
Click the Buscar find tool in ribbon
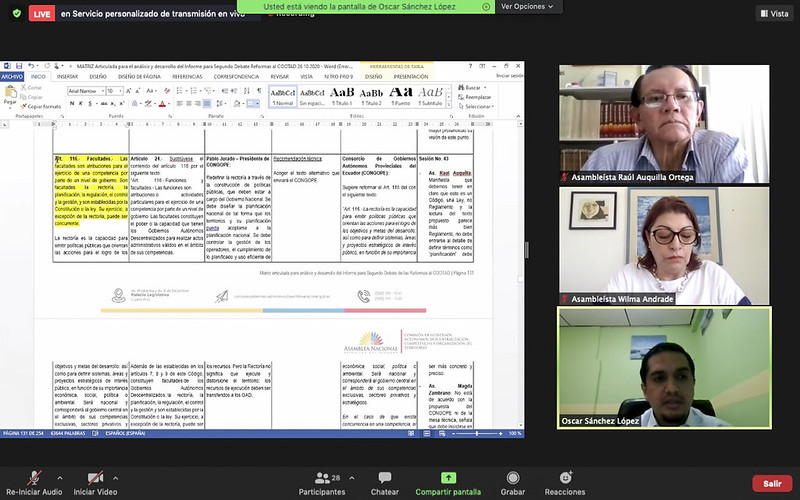point(472,87)
